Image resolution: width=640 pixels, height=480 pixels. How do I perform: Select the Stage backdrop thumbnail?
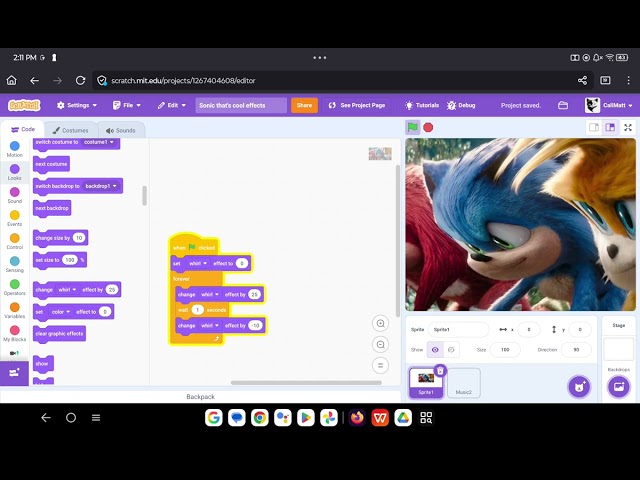(x=619, y=350)
